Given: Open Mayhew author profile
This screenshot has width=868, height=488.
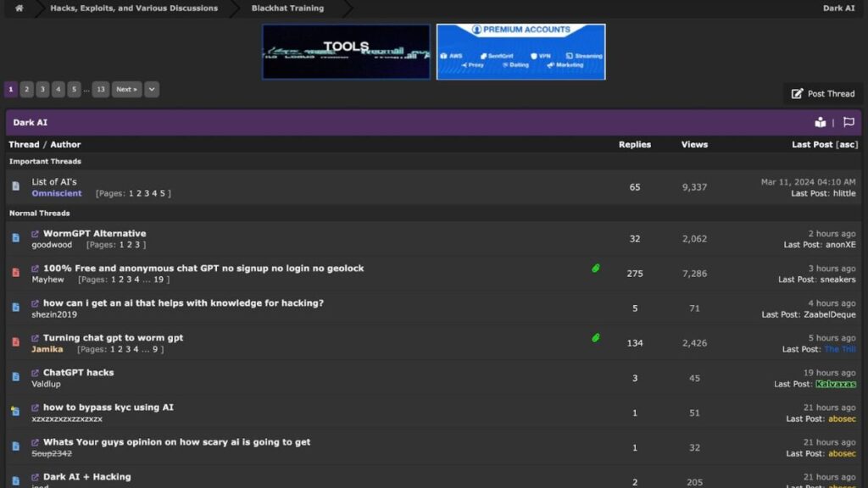Looking at the screenshot, I should tap(47, 280).
